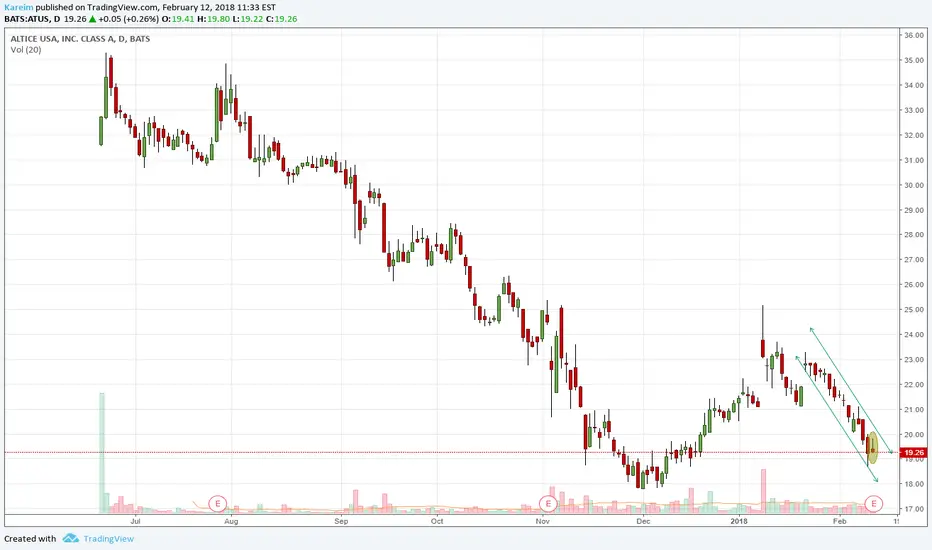Click the 18.00 price axis label

tap(914, 484)
